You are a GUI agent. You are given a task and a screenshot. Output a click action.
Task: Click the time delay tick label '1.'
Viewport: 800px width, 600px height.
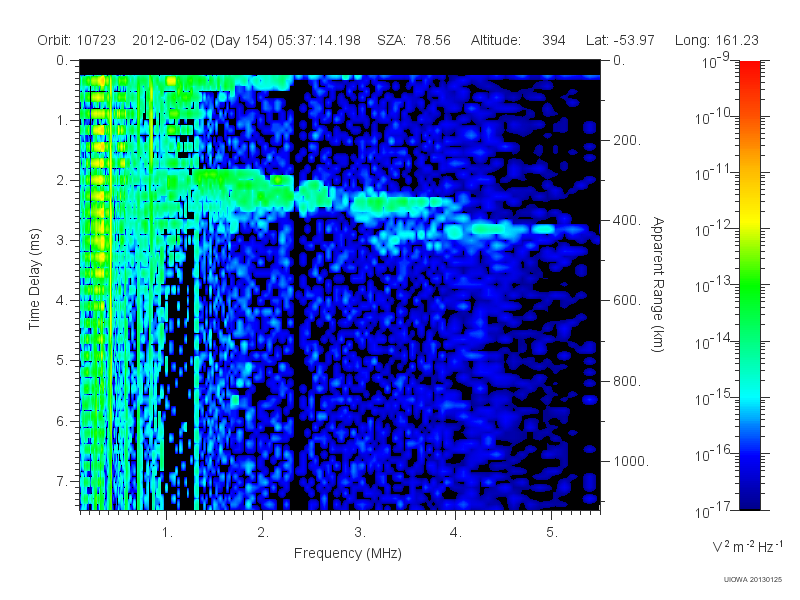tap(62, 121)
